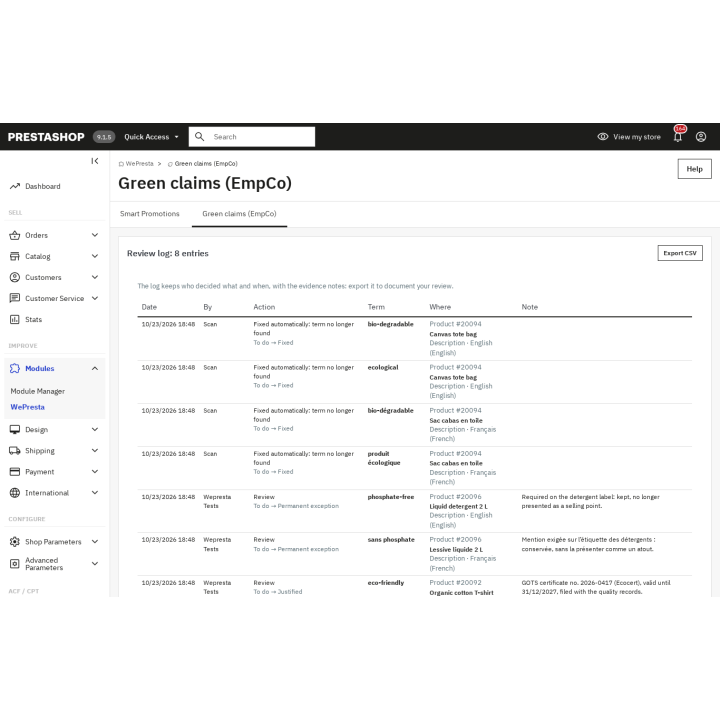Click the Date column header
This screenshot has height=720, width=720.
pos(149,307)
